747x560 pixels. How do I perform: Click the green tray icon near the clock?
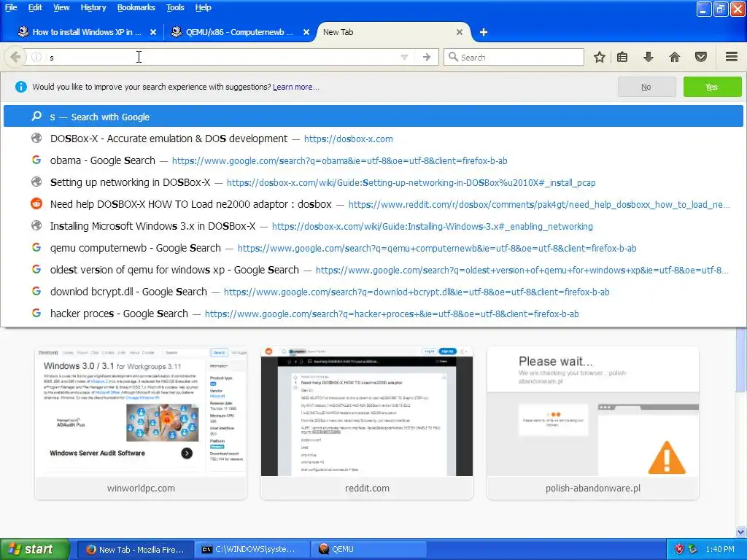click(x=693, y=549)
